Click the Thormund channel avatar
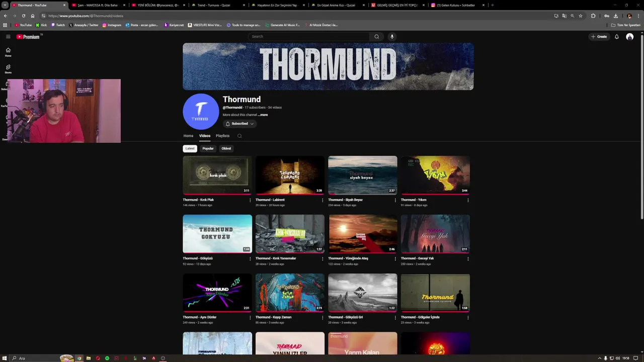Screen dimensions: 644x362 pyautogui.click(x=201, y=112)
